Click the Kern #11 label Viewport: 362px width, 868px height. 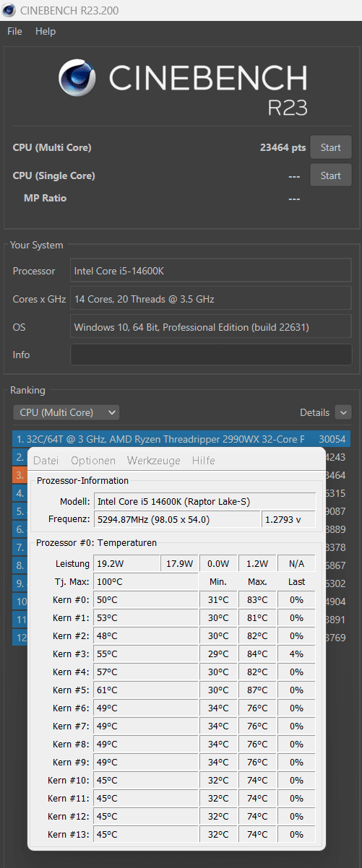pyautogui.click(x=69, y=798)
